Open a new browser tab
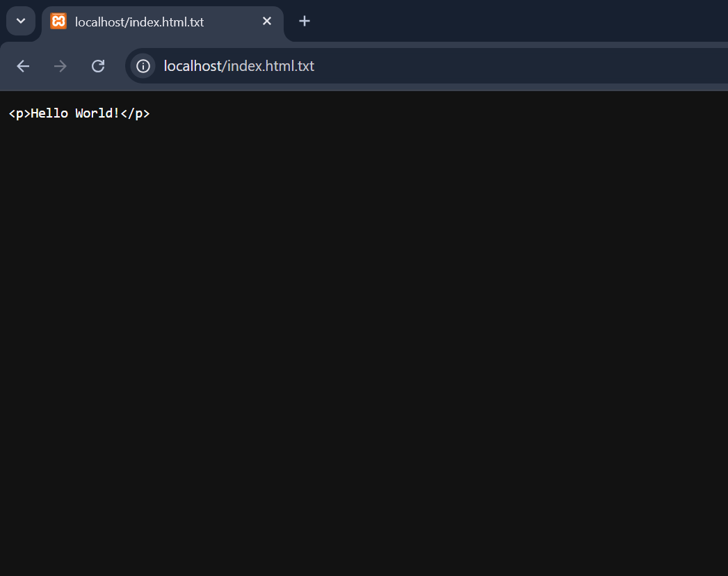The image size is (728, 576). [304, 21]
